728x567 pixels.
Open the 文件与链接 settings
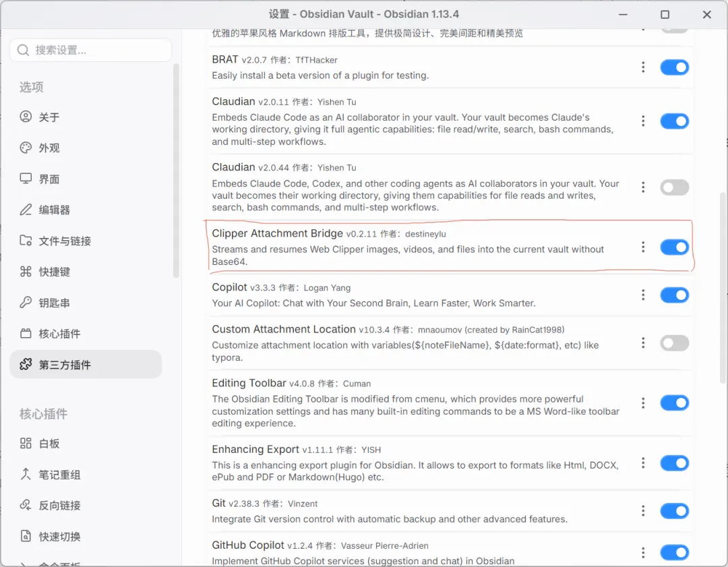click(86, 241)
